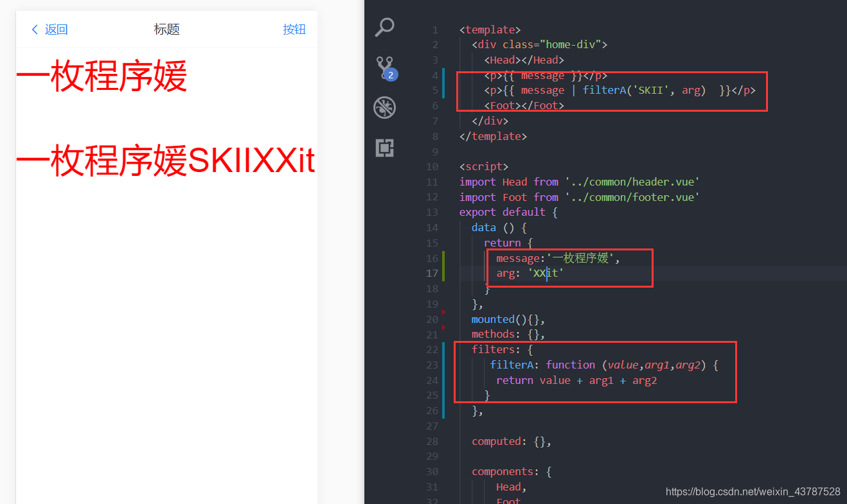Click the methods: {} line
The width and height of the screenshot is (847, 504).
coord(508,334)
